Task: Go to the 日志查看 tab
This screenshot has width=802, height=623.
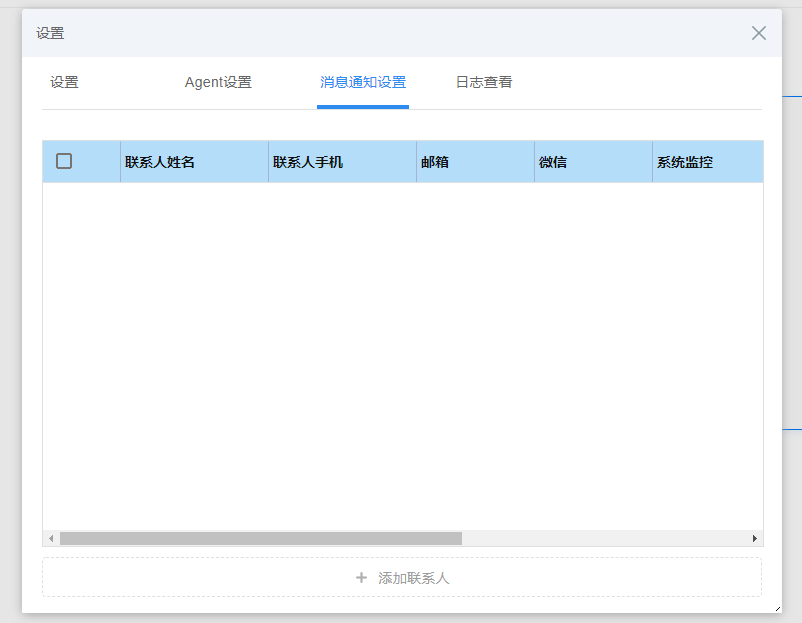Action: coord(484,82)
